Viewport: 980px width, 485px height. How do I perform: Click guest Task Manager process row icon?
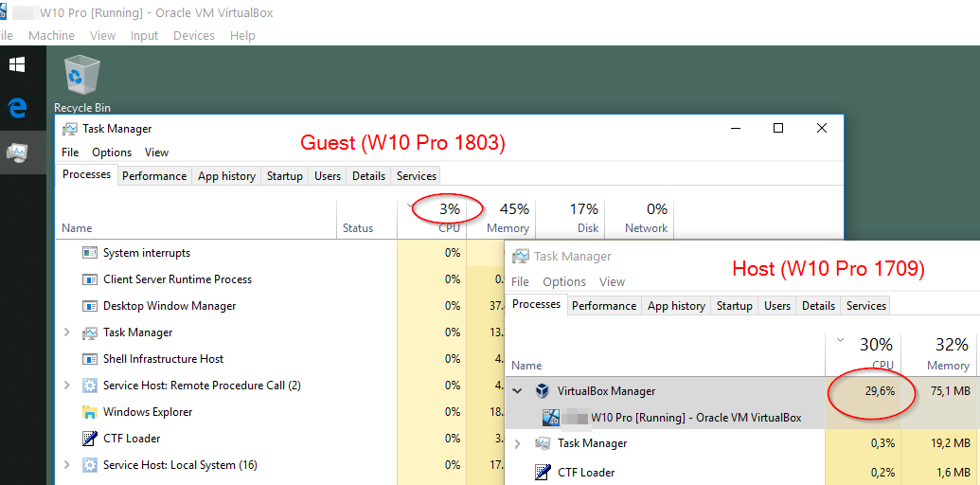pos(90,332)
